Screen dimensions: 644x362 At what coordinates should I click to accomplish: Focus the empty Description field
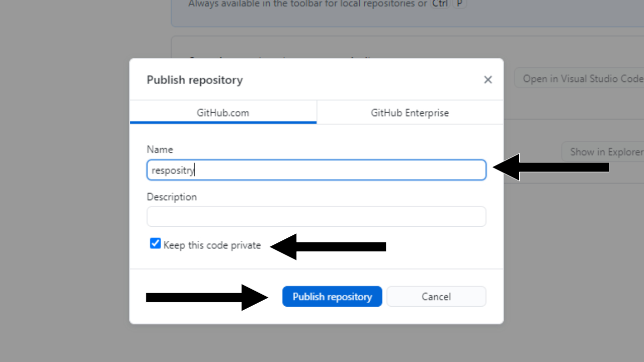click(316, 217)
